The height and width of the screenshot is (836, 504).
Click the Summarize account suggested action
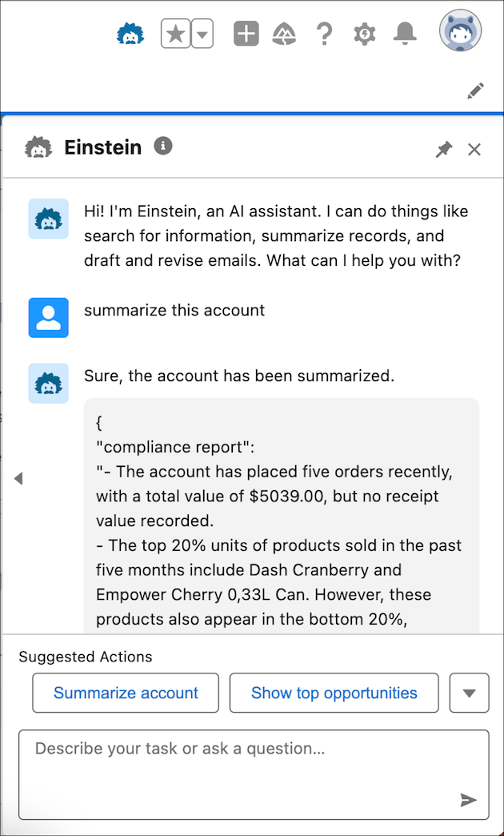[x=125, y=693]
